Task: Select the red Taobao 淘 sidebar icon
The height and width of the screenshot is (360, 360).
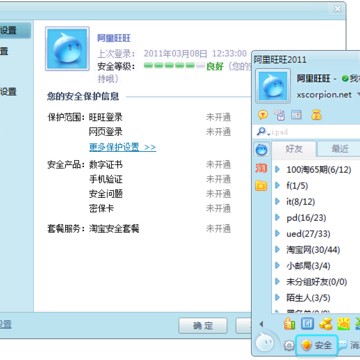Action: (261, 168)
